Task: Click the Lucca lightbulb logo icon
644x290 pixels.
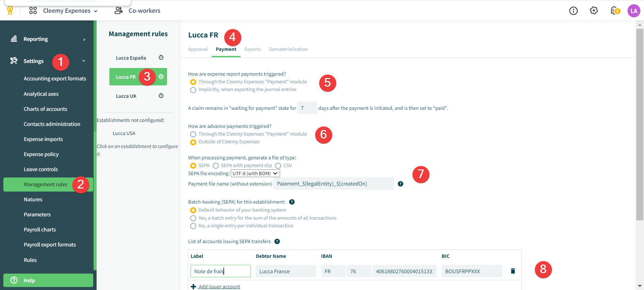Action: (x=10, y=11)
